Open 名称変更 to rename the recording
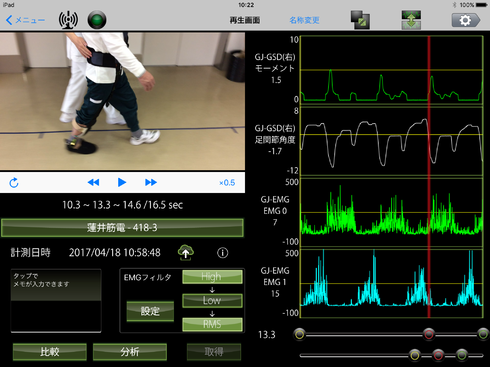The width and height of the screenshot is (490, 367). tap(304, 20)
